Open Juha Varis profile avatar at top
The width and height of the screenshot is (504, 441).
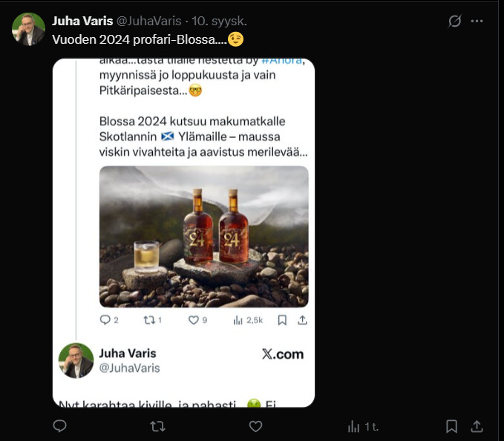28,29
